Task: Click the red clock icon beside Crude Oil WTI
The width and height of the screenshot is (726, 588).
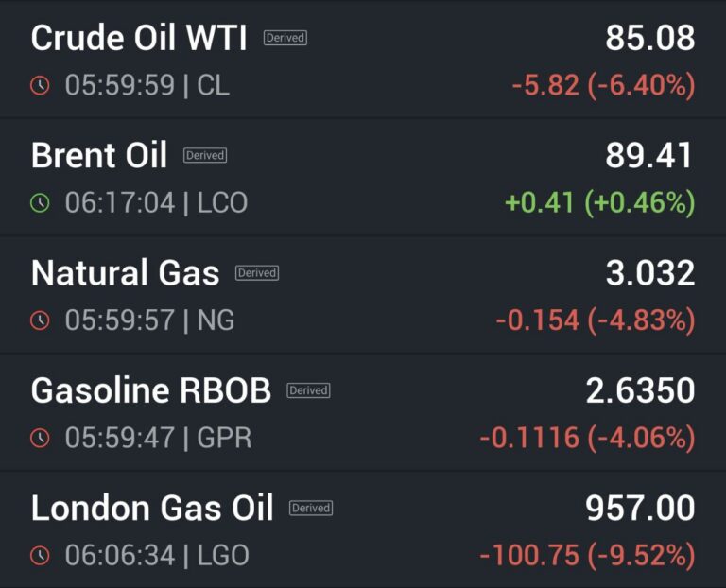Action: tap(40, 86)
